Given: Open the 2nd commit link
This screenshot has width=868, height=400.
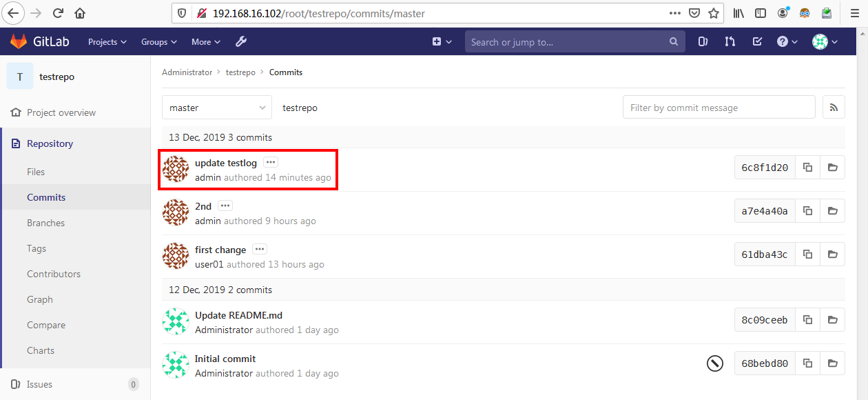Looking at the screenshot, I should coord(203,206).
